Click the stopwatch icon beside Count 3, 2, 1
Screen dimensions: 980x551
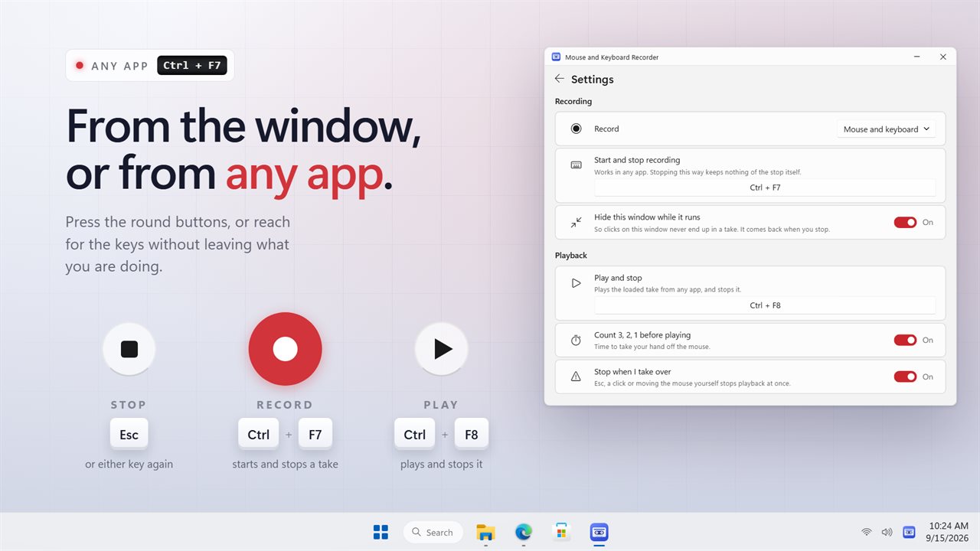click(576, 340)
